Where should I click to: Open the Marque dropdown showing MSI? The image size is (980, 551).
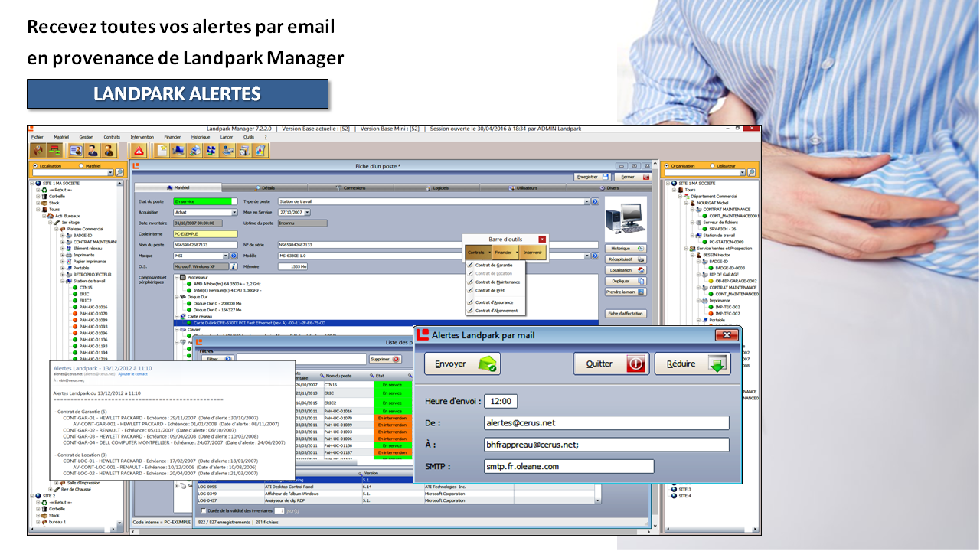pyautogui.click(x=226, y=256)
